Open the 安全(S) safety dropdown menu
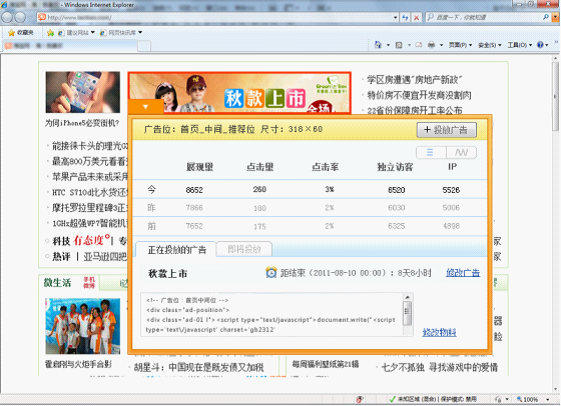 coord(489,45)
